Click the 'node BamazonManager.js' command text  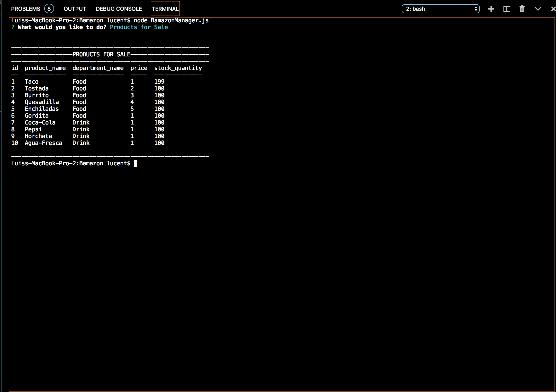point(171,20)
